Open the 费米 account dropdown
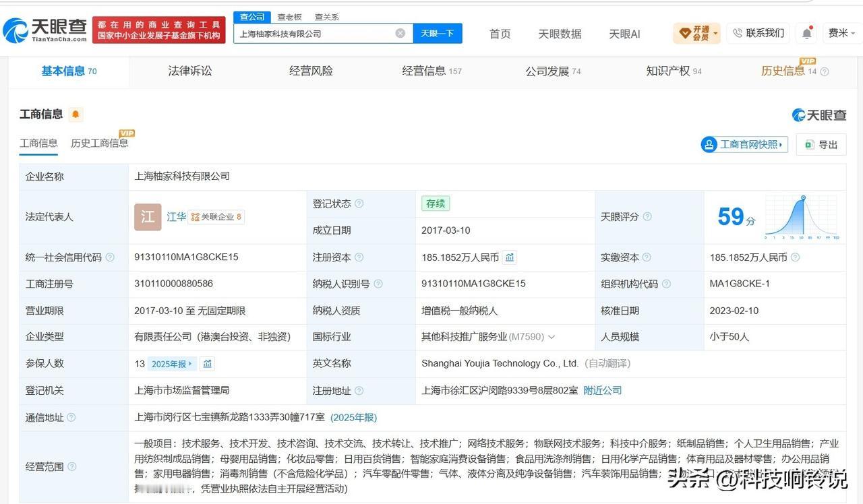Screen dimensions: 863x504 [x=841, y=33]
